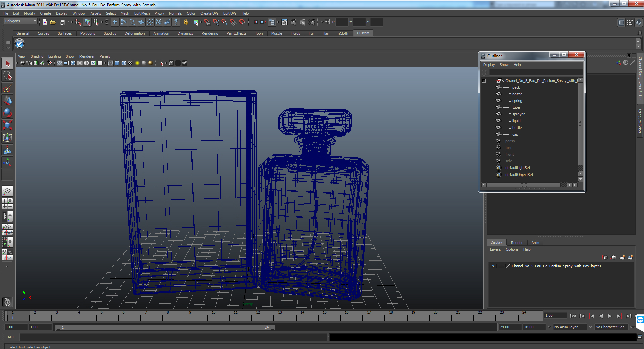The height and width of the screenshot is (349, 644).
Task: Open the Create UVs menu
Action: pos(209,13)
